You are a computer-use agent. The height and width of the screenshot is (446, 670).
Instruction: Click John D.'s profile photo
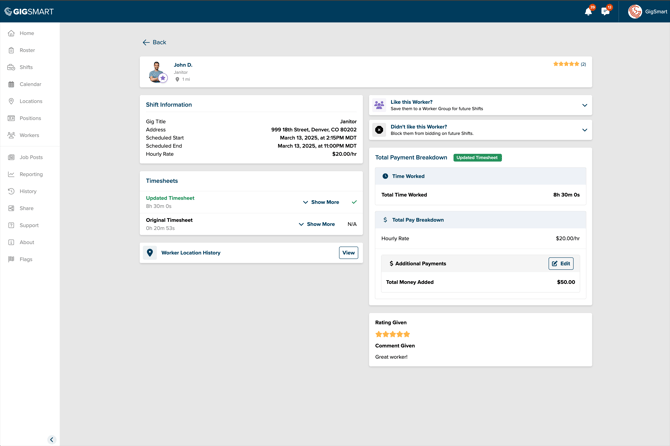pos(157,72)
